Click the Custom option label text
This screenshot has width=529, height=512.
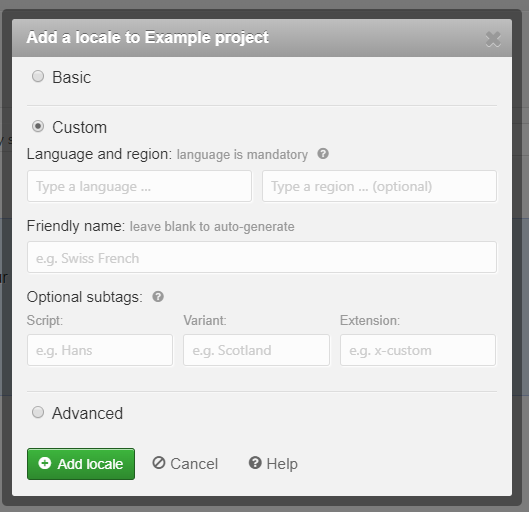coord(80,127)
